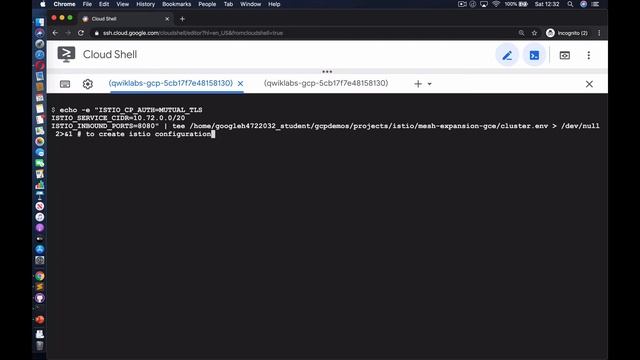
Task: Reload the Cloud Shell page
Action: pos(81,33)
